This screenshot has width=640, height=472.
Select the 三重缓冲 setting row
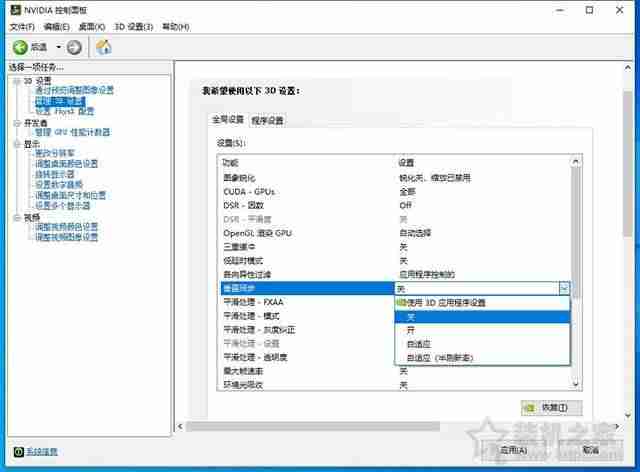coord(395,247)
